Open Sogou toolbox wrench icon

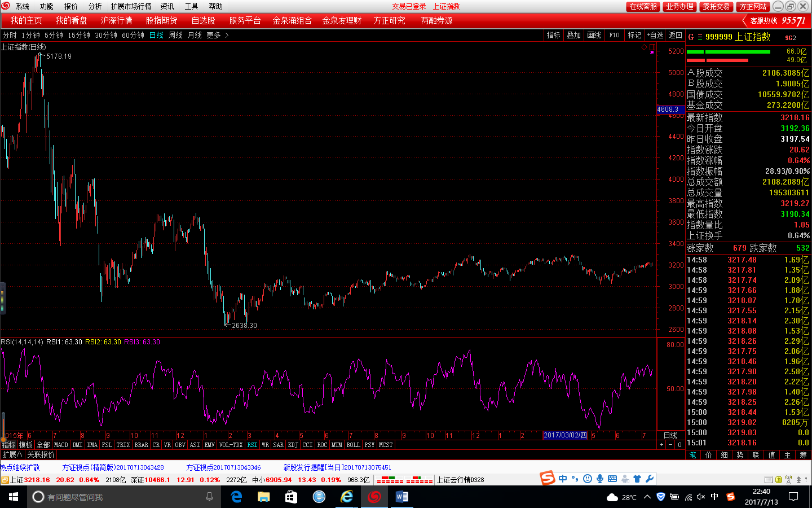(650, 479)
